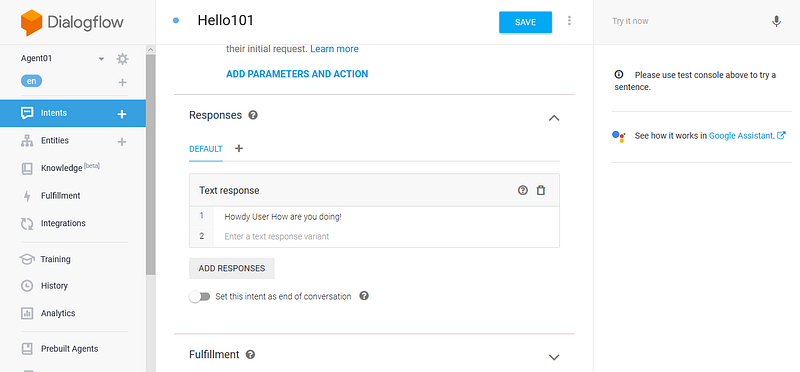Open the Agent01 agent dropdown
The width and height of the screenshot is (800, 372).
pyautogui.click(x=102, y=59)
